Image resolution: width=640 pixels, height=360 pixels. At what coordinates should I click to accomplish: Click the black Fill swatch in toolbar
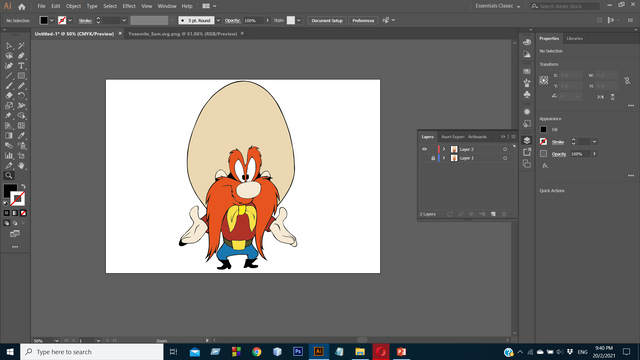(x=10, y=191)
